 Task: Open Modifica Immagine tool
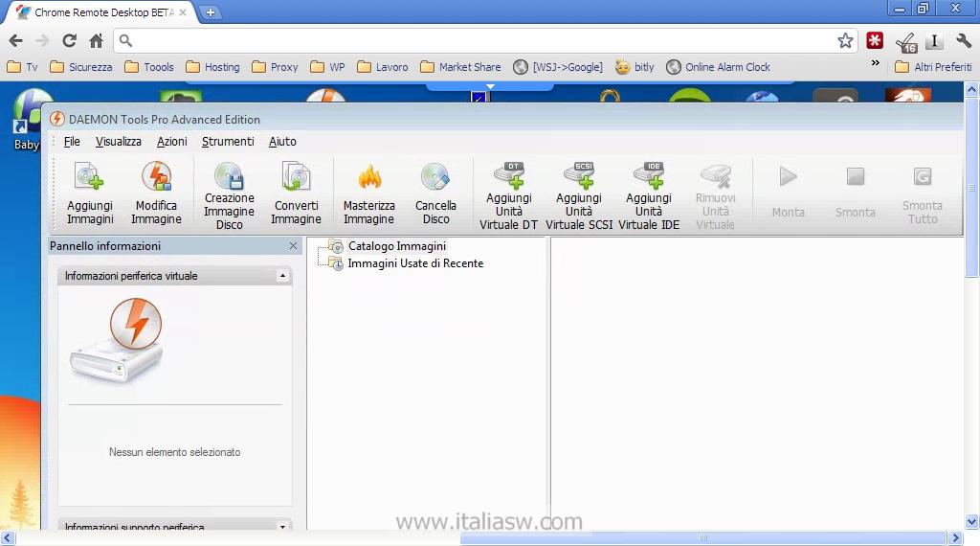tap(156, 193)
